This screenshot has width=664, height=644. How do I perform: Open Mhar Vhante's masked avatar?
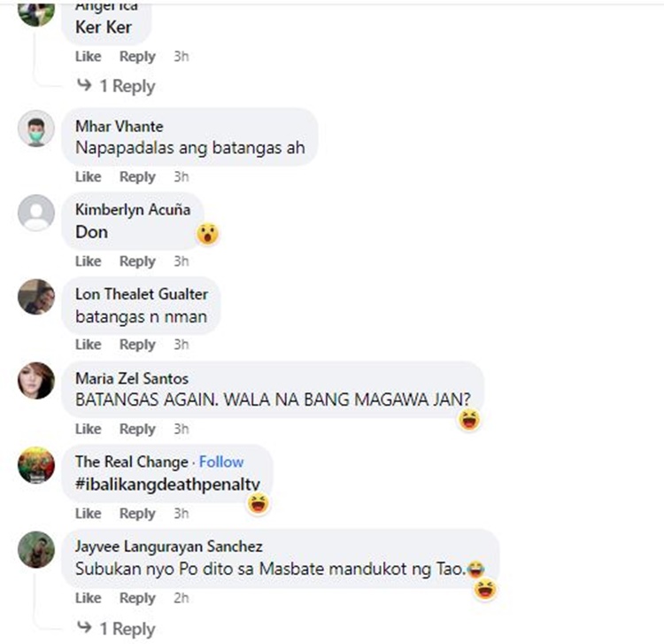36,128
